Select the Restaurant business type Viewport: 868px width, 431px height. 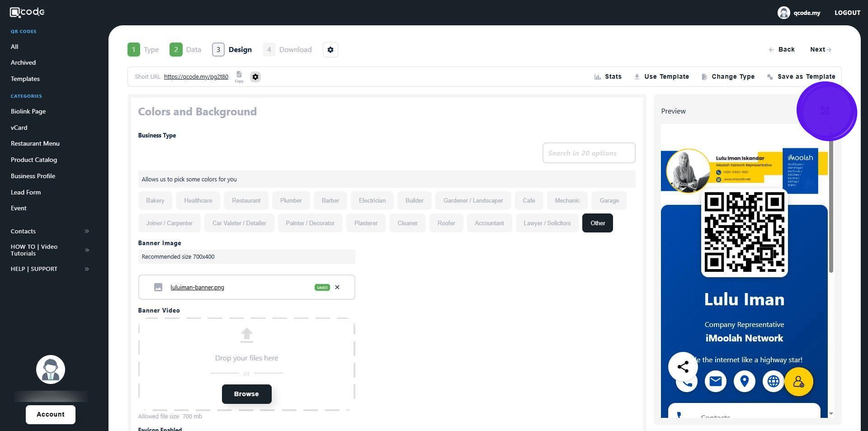pos(246,201)
